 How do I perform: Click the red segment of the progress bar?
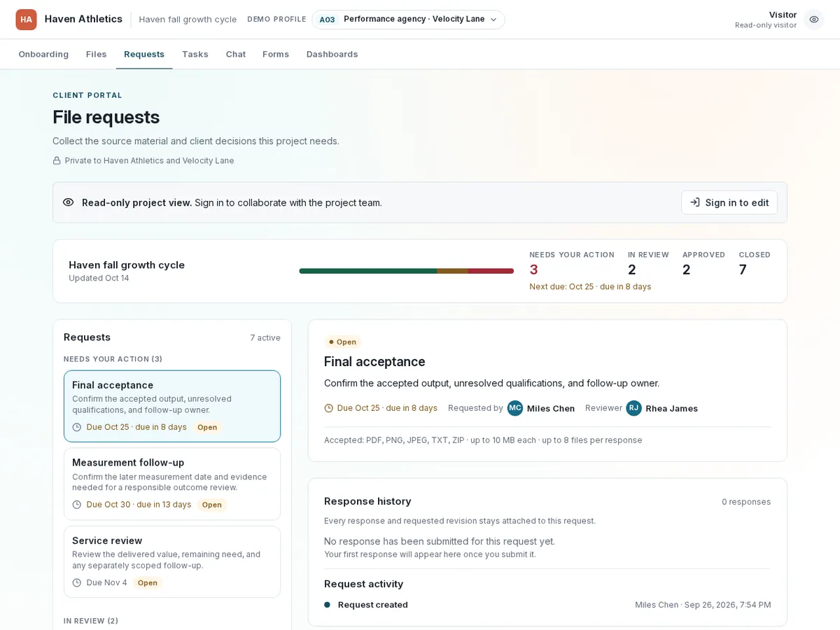click(x=491, y=271)
